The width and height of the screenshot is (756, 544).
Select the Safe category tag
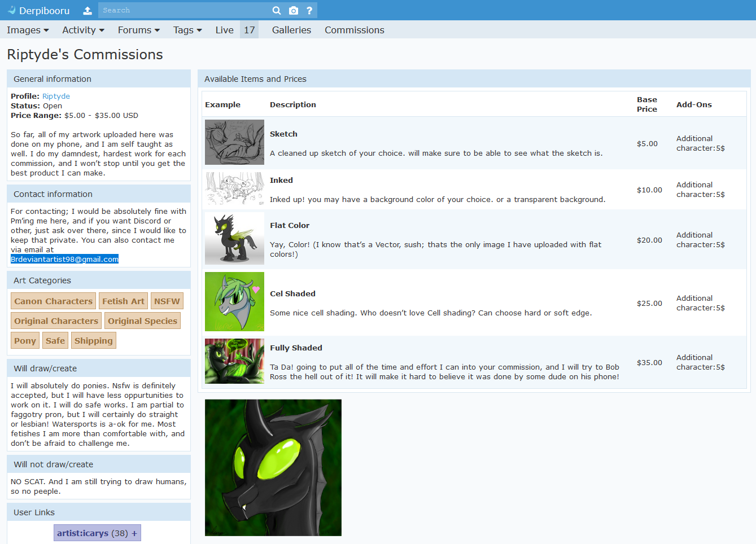[x=55, y=341]
